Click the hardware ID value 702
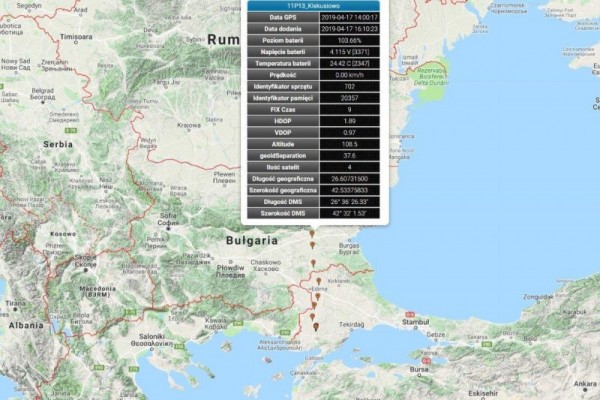 click(x=349, y=87)
